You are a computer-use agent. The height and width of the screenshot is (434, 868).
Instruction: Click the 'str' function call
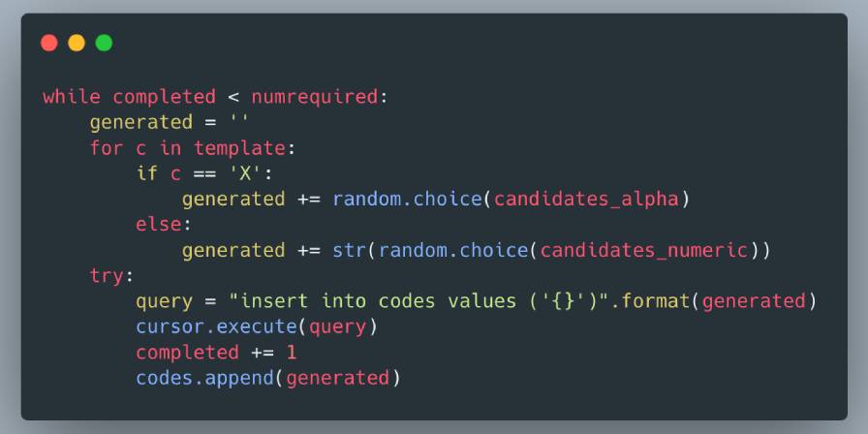tap(349, 250)
